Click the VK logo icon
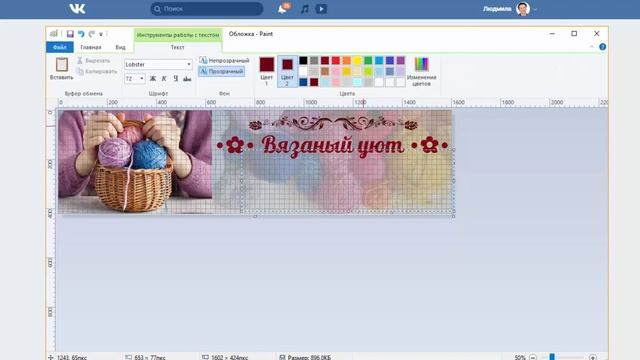The width and height of the screenshot is (640, 360). coord(77,9)
